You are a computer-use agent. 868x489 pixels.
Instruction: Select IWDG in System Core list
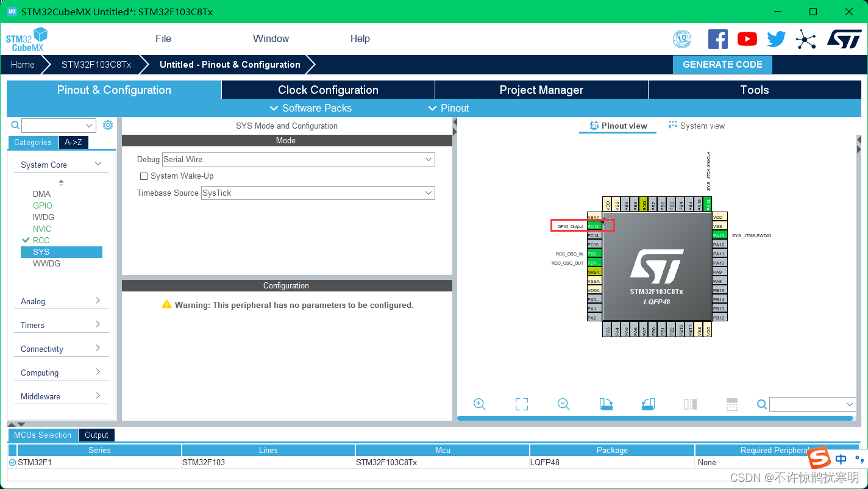(x=43, y=217)
